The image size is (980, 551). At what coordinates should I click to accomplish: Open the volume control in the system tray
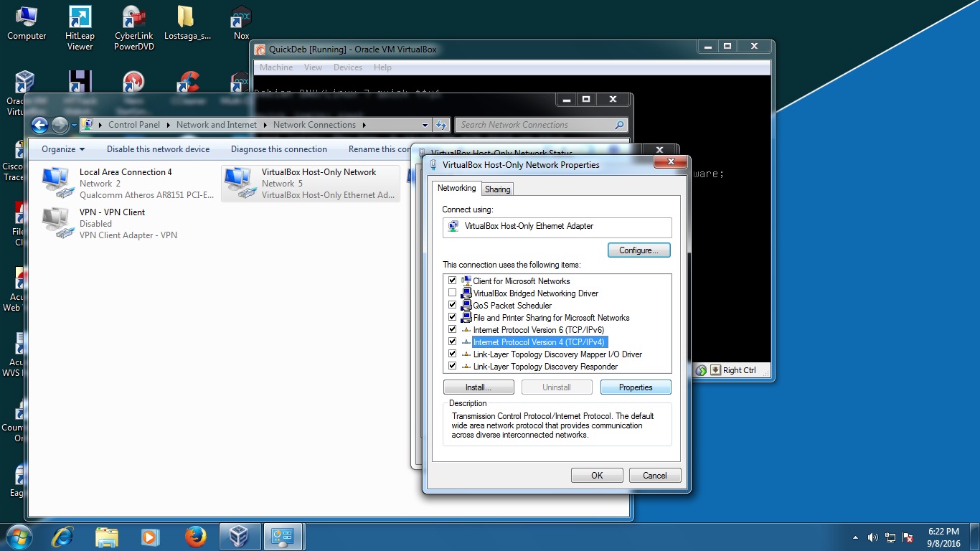tap(873, 537)
